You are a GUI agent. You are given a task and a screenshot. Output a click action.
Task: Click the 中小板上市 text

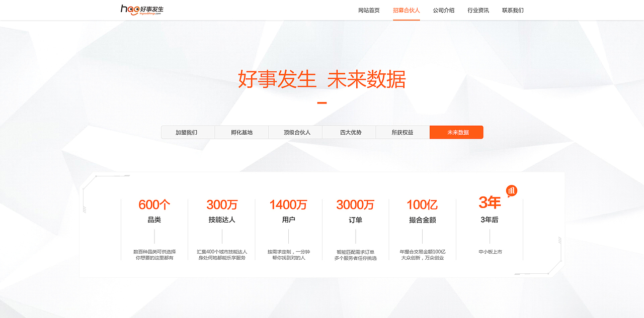[490, 252]
